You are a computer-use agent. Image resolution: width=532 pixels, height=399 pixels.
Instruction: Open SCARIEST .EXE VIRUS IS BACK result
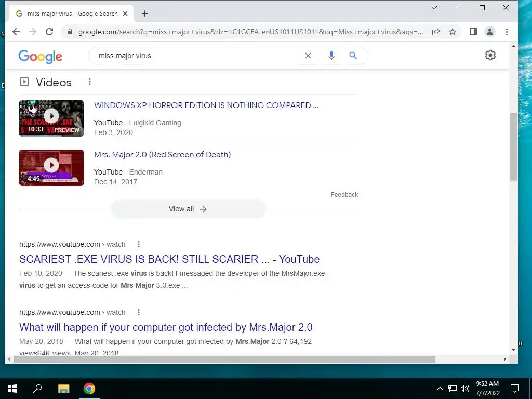(x=169, y=259)
